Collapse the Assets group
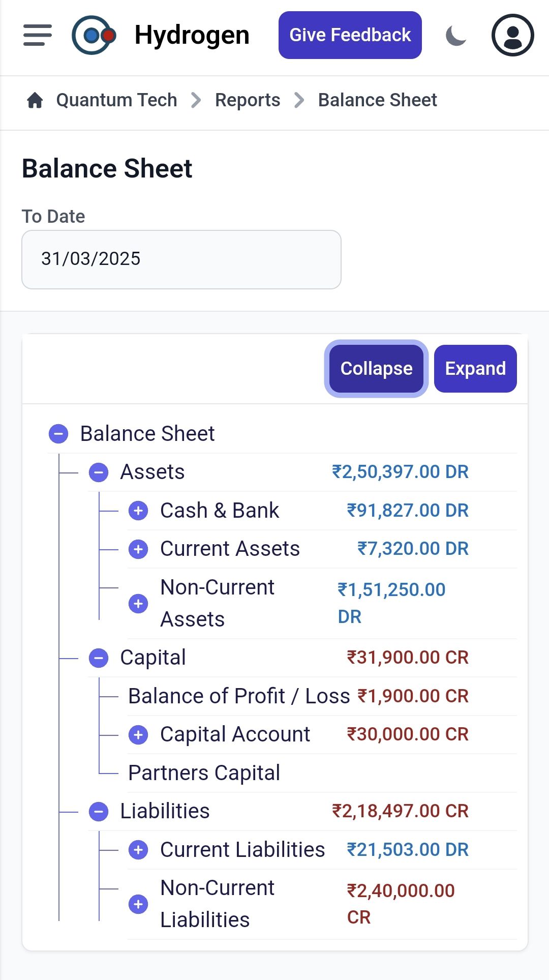Image resolution: width=549 pixels, height=980 pixels. point(99,472)
